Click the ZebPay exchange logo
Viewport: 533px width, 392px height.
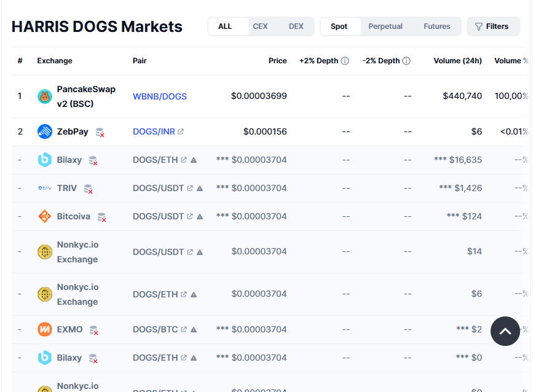point(44,131)
